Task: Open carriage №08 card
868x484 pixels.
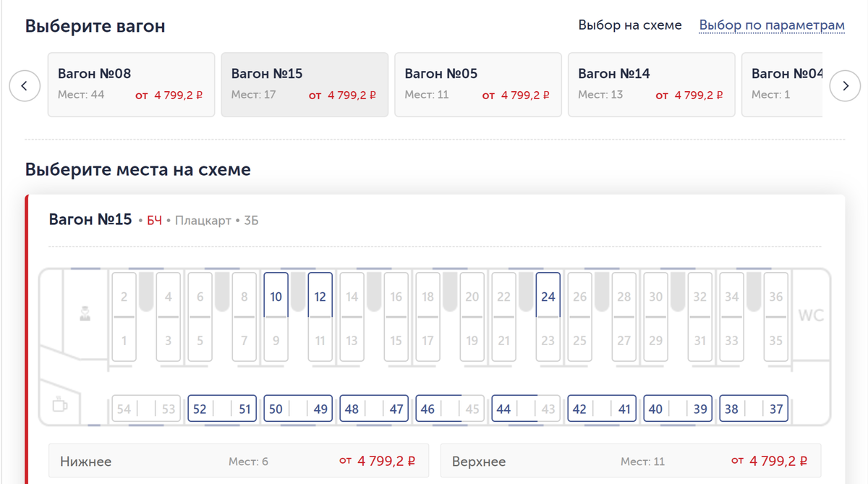Action: (x=131, y=84)
